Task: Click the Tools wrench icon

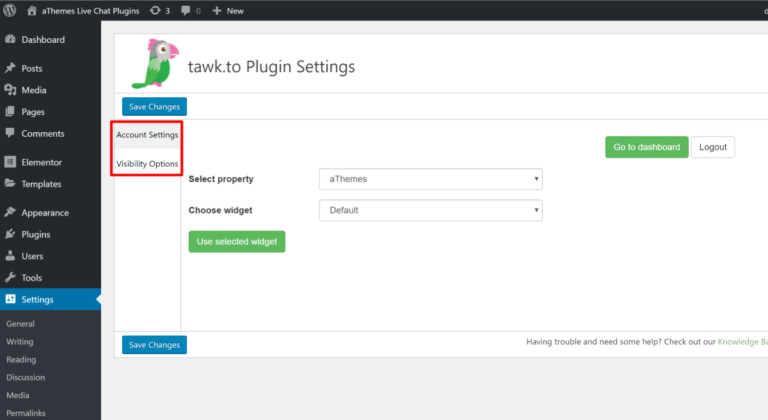Action: click(10, 277)
